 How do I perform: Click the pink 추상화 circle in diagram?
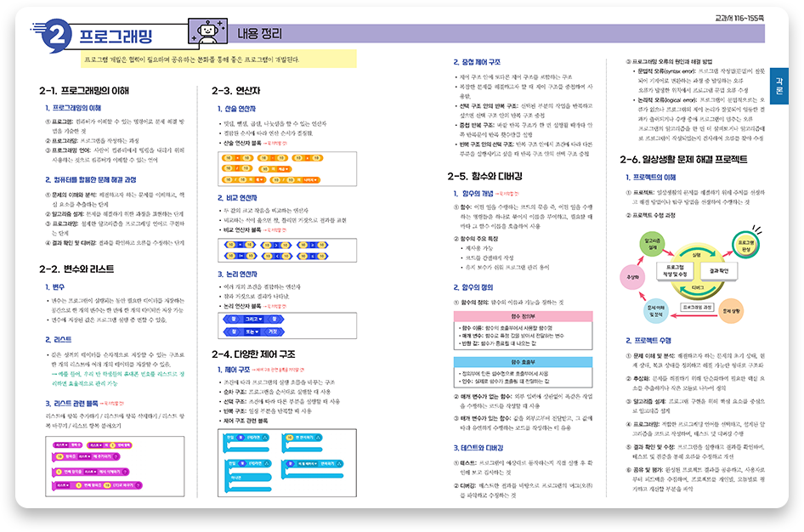pos(632,277)
